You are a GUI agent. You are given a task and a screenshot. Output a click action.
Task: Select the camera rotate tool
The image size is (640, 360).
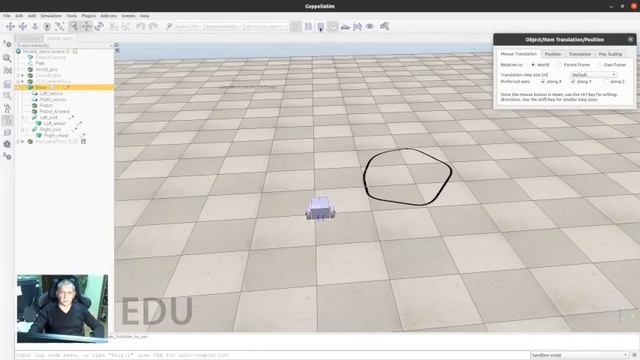[x=22, y=27]
